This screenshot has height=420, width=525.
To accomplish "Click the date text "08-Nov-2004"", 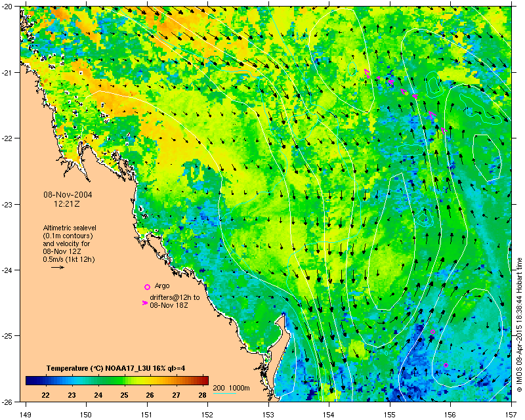I will pos(68,195).
